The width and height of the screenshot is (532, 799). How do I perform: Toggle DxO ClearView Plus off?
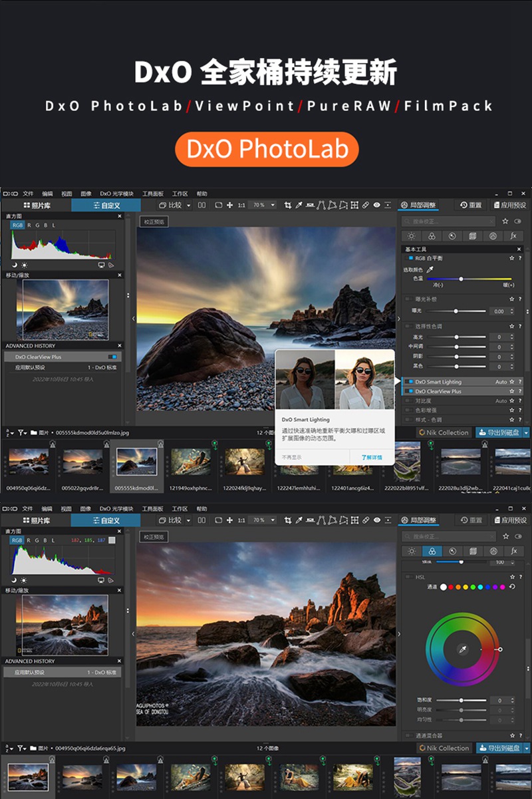coord(408,391)
